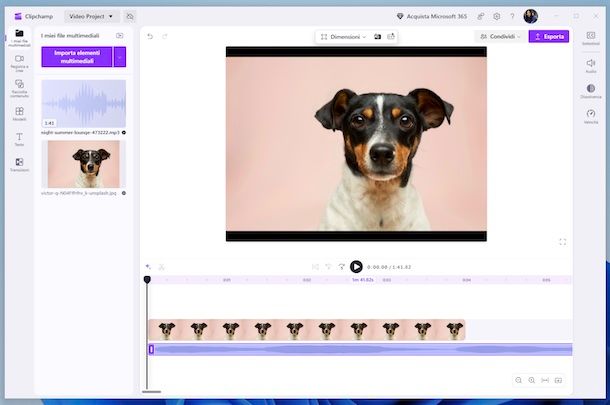Skip forward five seconds
Image resolution: width=610 pixels, height=405 pixels.
(x=342, y=266)
